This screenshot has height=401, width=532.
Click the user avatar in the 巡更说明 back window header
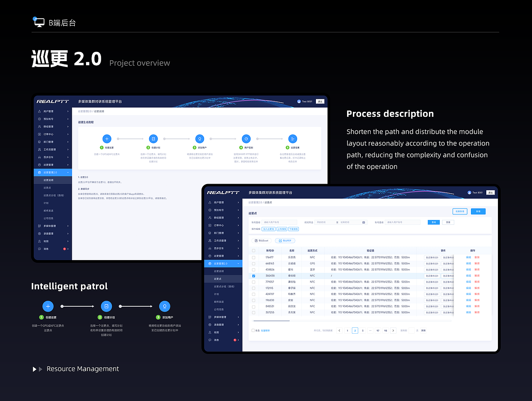pos(299,101)
